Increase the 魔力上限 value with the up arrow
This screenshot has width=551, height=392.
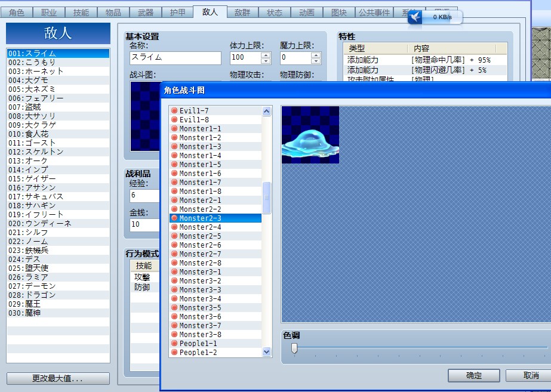click(316, 55)
